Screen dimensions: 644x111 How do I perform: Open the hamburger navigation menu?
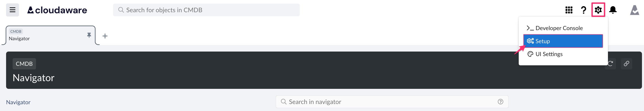point(12,10)
